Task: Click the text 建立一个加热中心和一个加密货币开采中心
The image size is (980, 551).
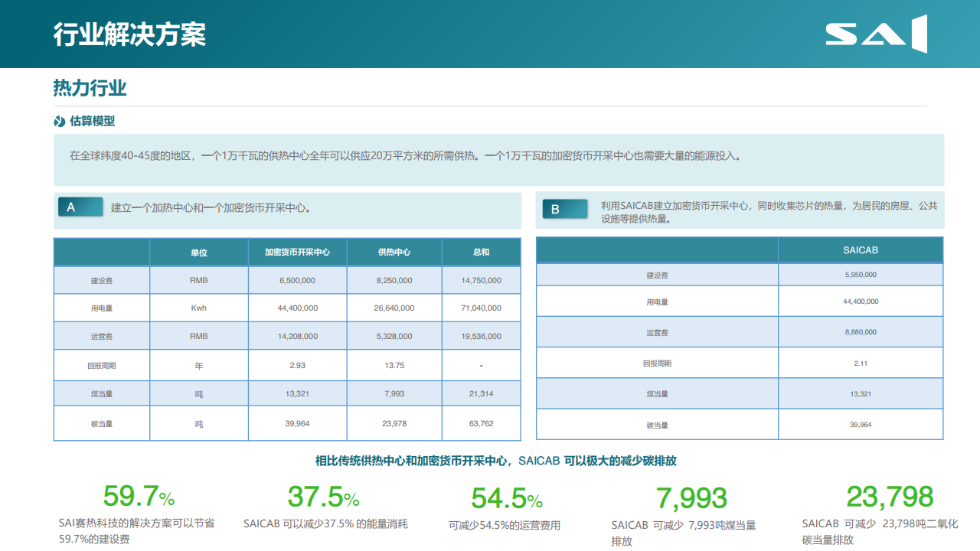Action: (x=211, y=207)
